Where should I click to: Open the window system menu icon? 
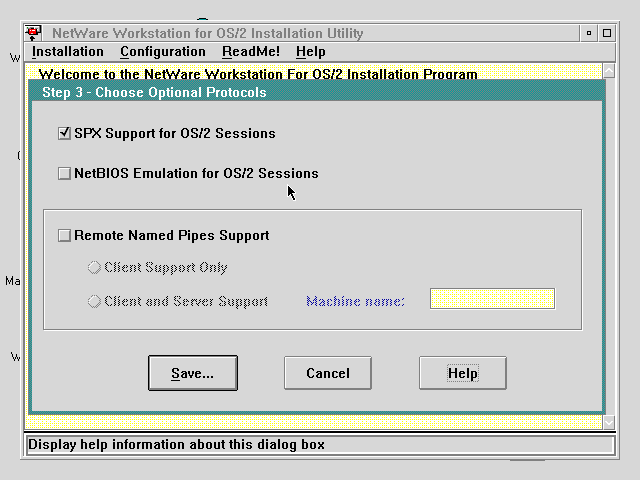(33, 33)
